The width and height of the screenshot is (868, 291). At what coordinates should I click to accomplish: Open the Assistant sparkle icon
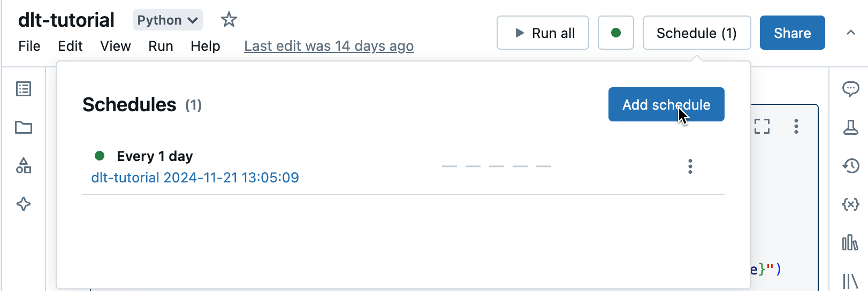[x=24, y=204]
